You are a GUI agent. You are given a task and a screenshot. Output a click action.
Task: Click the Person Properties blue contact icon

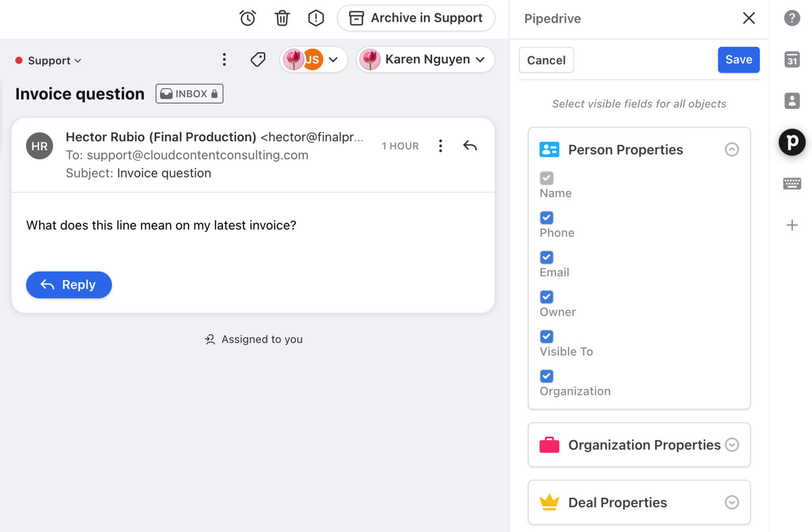click(549, 150)
